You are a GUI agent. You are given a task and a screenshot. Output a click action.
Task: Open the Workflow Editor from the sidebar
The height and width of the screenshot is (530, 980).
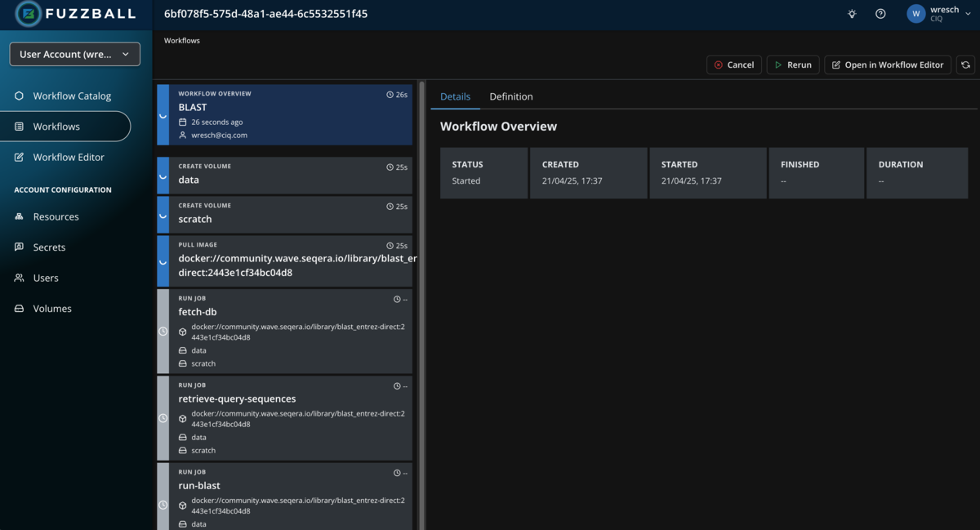pos(17,157)
